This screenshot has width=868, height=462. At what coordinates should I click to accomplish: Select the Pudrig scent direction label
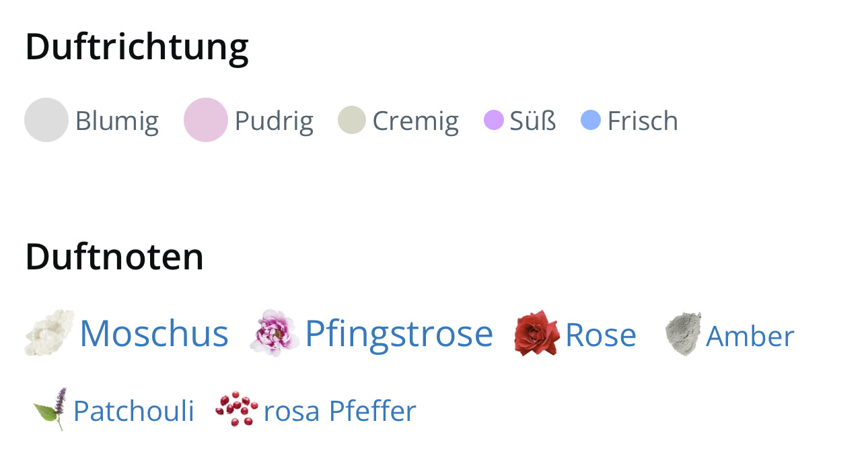274,121
